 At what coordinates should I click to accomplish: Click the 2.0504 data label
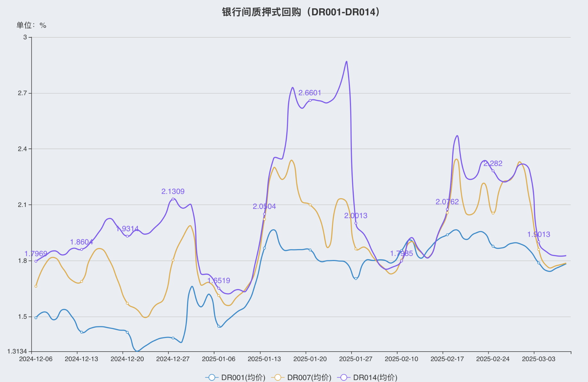[x=264, y=206]
